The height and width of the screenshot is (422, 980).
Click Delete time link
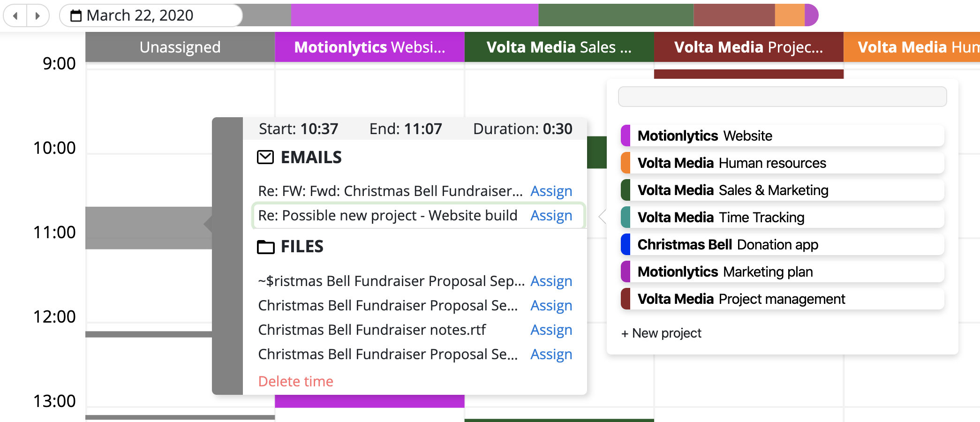[x=295, y=381]
